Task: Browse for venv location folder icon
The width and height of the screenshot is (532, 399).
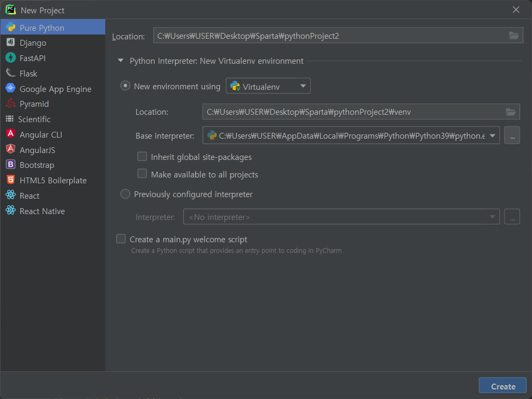Action: (511, 112)
